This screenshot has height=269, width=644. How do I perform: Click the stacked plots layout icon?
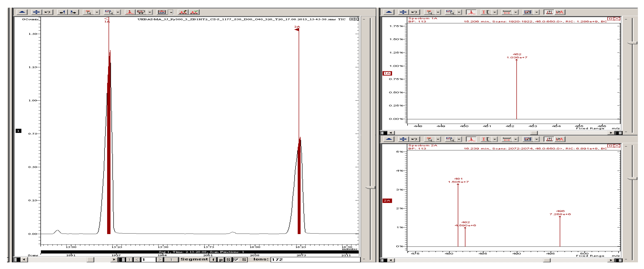162,12
